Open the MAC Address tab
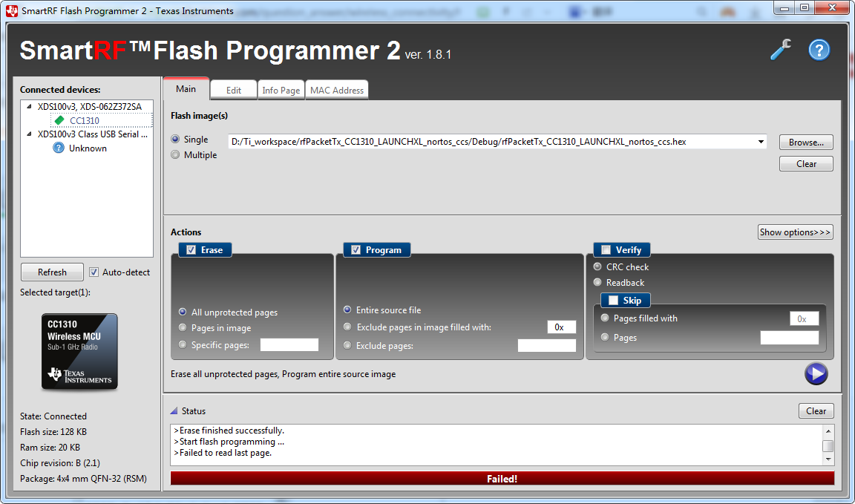The image size is (855, 504). [337, 91]
